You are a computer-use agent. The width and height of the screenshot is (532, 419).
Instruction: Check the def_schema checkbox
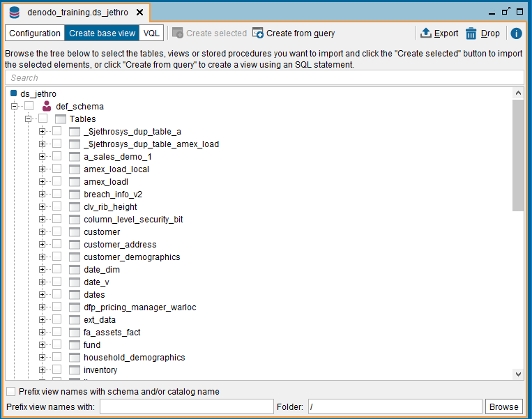tap(29, 106)
